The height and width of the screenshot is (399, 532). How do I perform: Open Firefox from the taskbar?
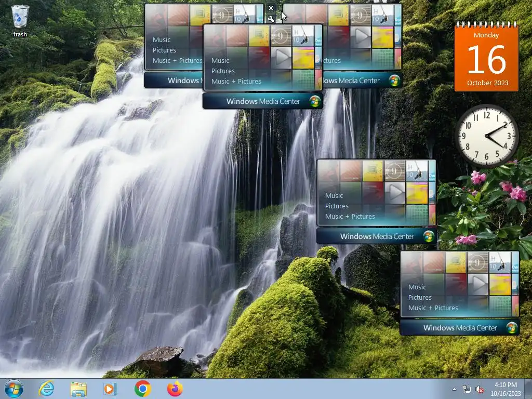[175, 389]
